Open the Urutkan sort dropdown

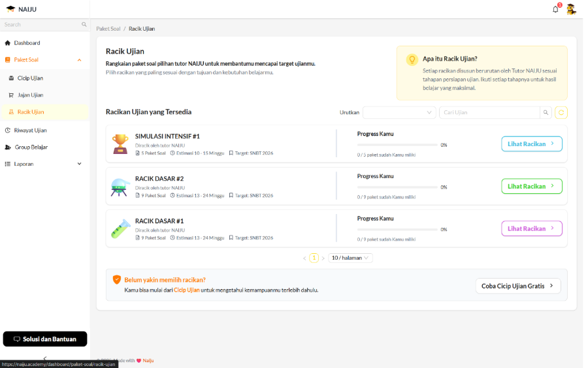click(399, 112)
